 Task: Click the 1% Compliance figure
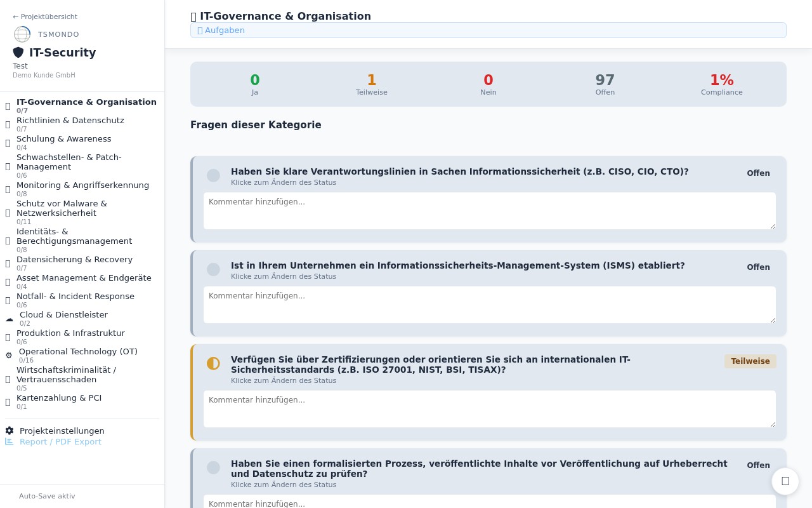[722, 81]
